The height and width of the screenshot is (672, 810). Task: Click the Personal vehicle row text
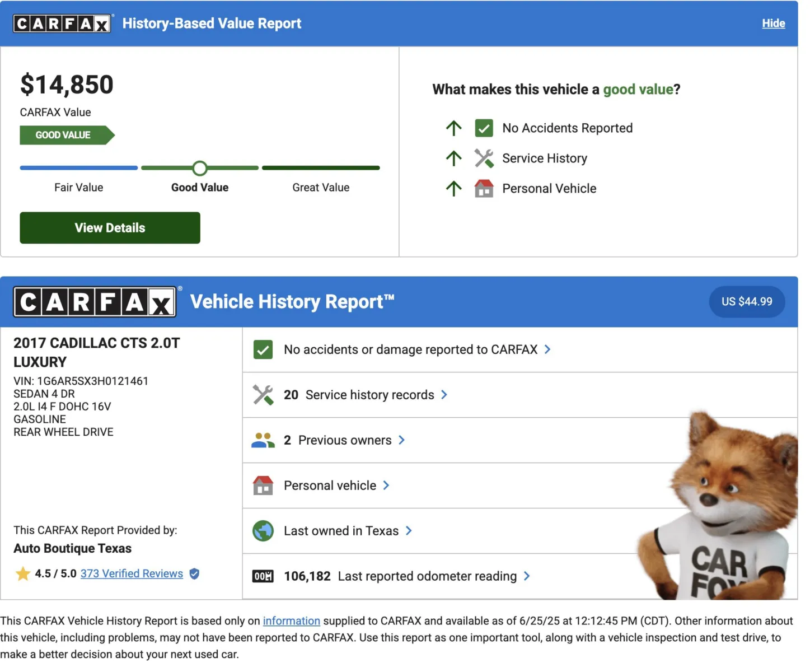coord(330,486)
